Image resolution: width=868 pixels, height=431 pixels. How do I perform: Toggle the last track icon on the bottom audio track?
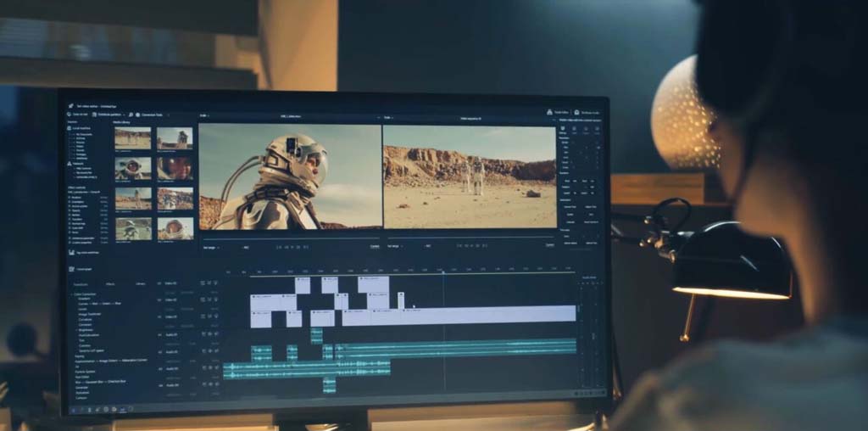coord(216,384)
